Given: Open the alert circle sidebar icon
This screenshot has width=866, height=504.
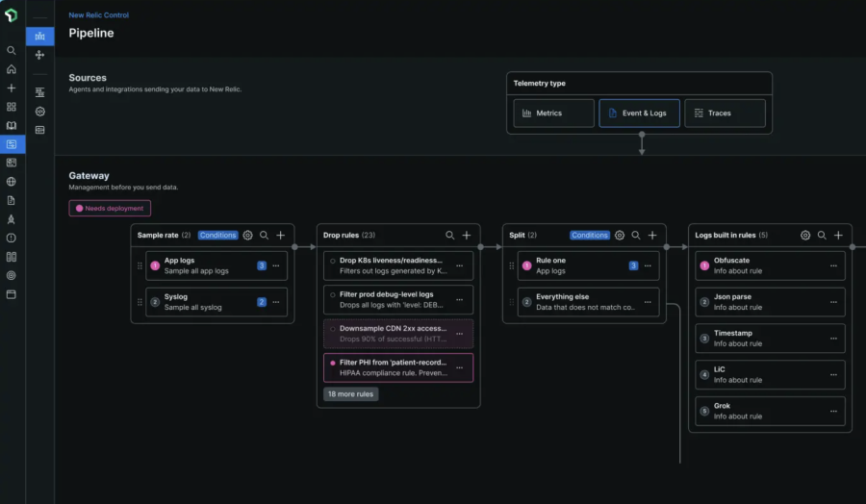Looking at the screenshot, I should (11, 238).
